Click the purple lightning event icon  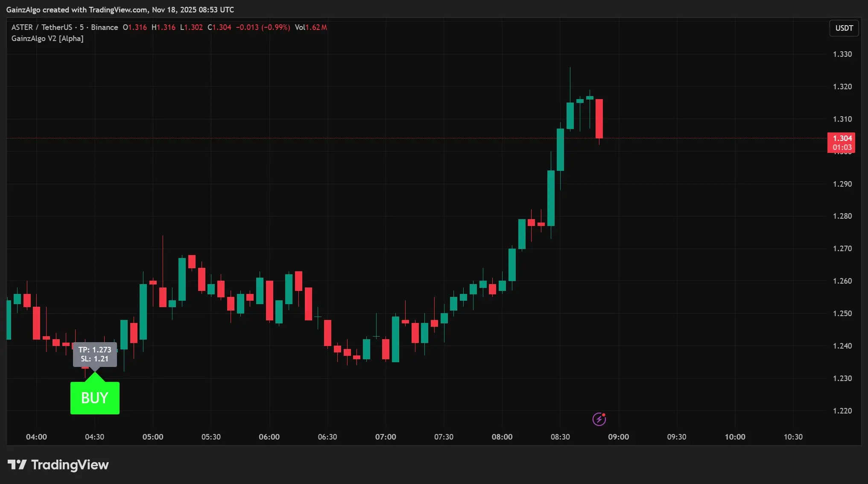coord(599,419)
